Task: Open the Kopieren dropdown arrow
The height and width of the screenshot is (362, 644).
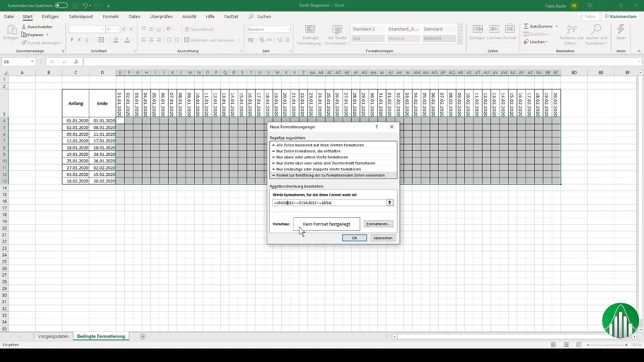Action: pyautogui.click(x=47, y=35)
